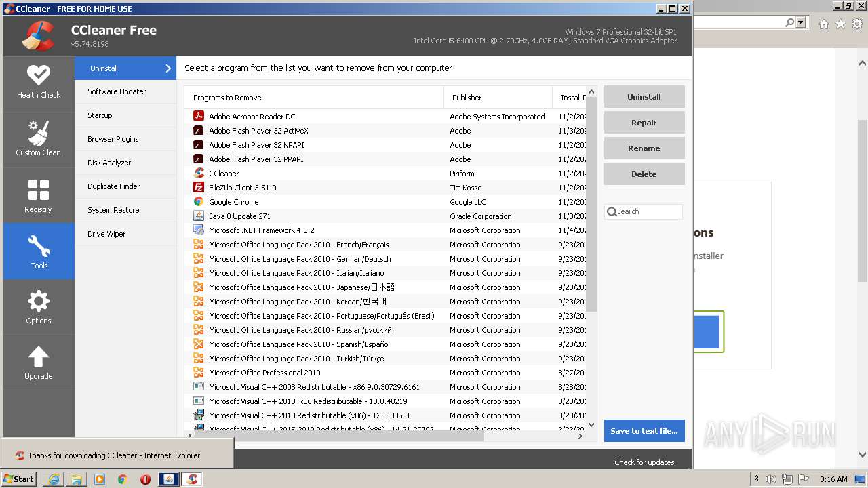
Task: Click the vertical scrollbar thumb in list
Action: tap(591, 205)
